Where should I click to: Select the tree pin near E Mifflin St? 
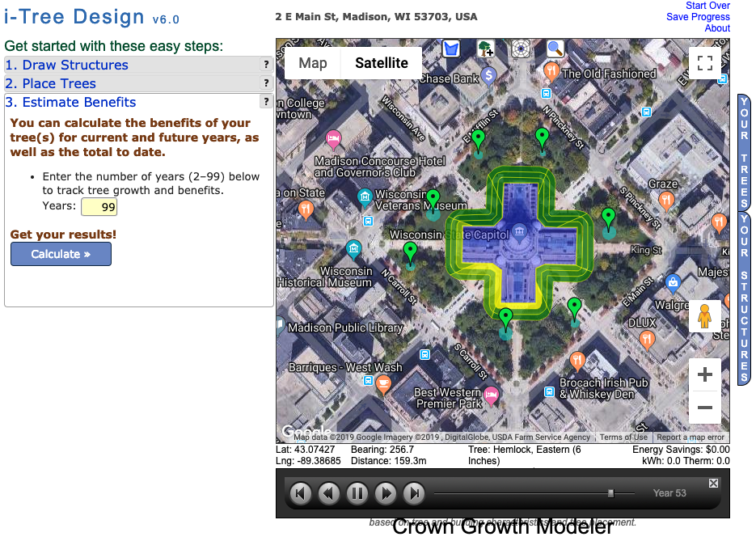pos(478,140)
